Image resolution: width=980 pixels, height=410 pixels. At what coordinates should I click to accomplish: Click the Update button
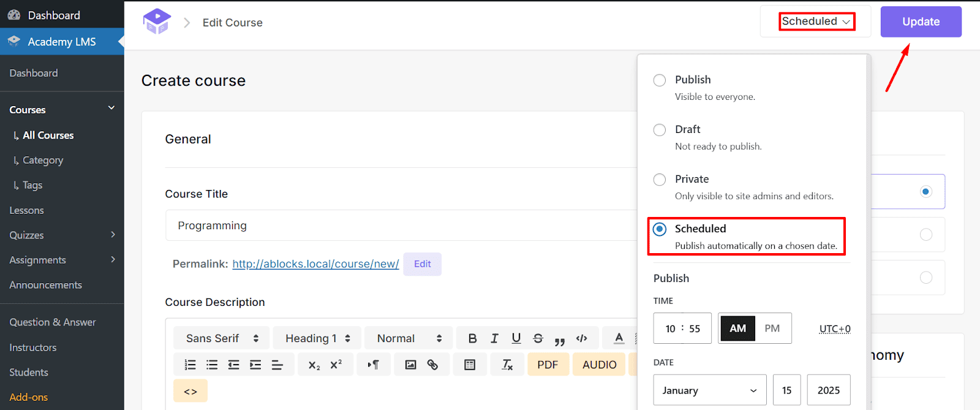(x=921, y=22)
